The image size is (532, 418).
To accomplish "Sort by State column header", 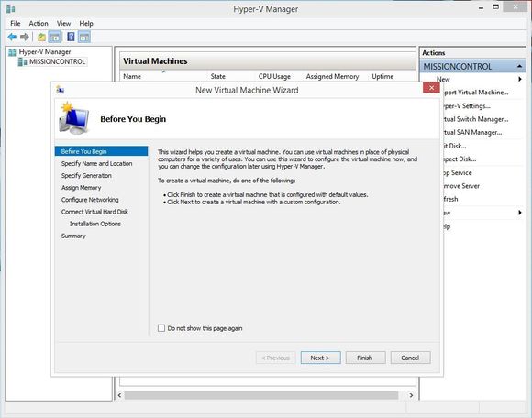I will tap(217, 77).
